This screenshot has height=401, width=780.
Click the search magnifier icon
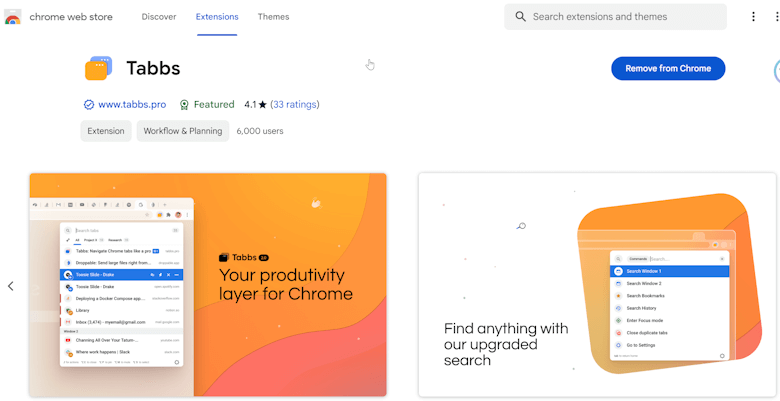click(x=520, y=17)
